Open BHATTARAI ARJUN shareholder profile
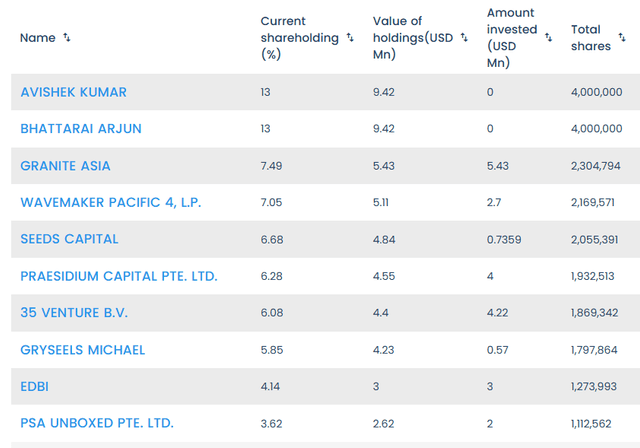The width and height of the screenshot is (640, 448). point(80,129)
